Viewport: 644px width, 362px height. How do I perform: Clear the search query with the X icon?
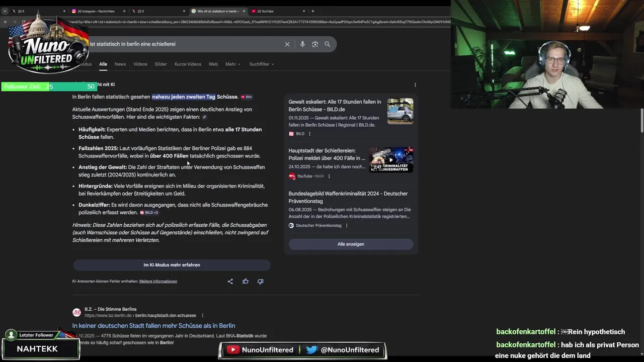click(287, 44)
